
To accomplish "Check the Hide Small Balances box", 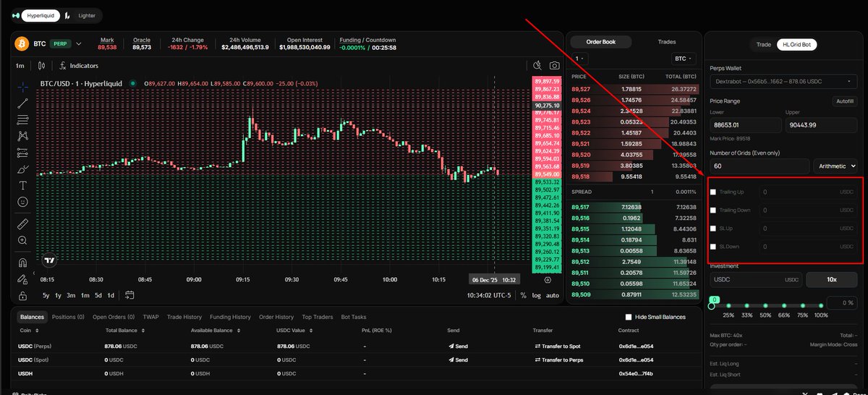I will tap(628, 317).
